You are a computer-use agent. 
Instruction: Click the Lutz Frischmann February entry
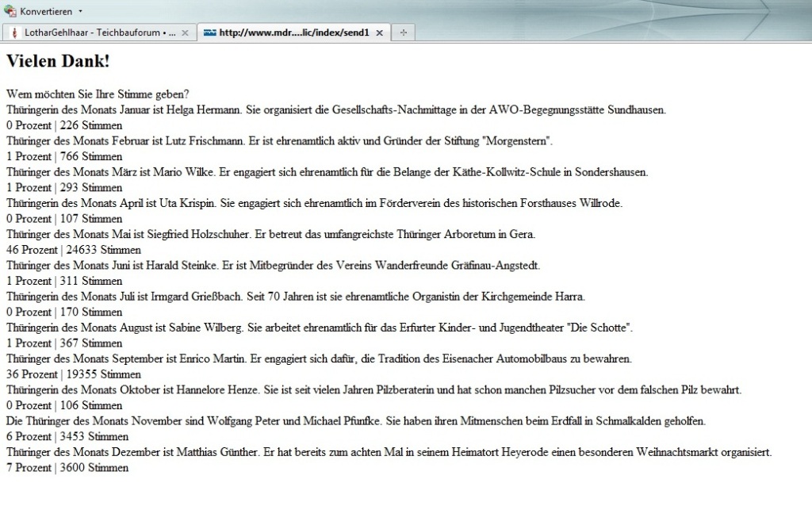pyautogui.click(x=279, y=141)
